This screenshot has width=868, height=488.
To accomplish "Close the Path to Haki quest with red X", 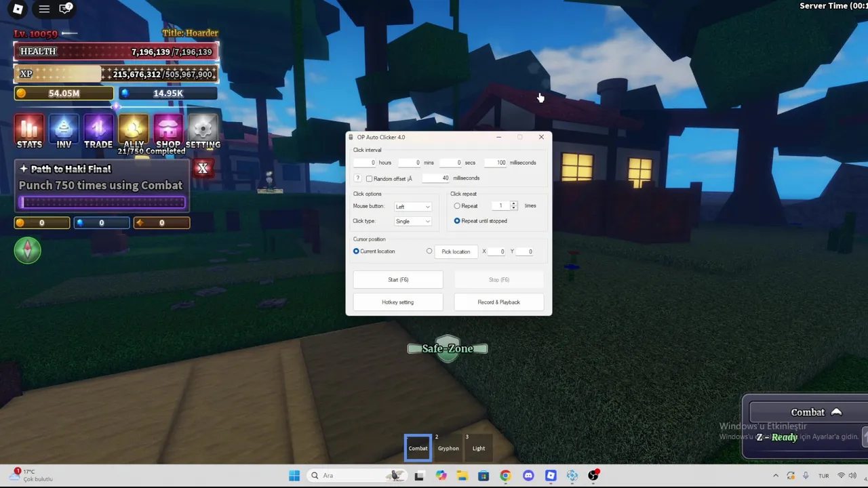I will [203, 169].
